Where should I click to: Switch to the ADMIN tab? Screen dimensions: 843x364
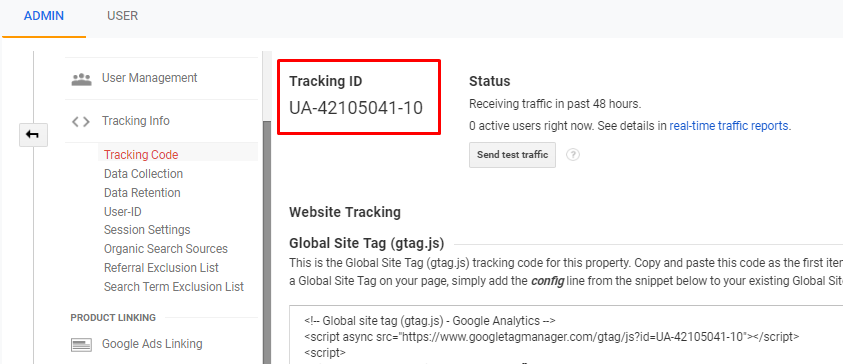click(44, 16)
